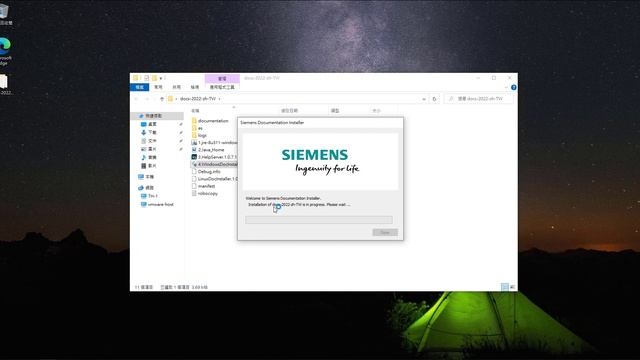Open the Application Tools ribbon tab
The height and width of the screenshot is (360, 640).
[x=222, y=87]
